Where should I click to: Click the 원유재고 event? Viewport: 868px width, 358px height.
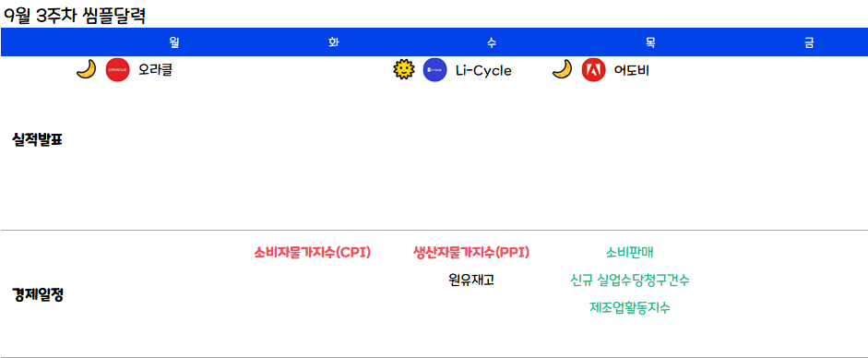471,280
